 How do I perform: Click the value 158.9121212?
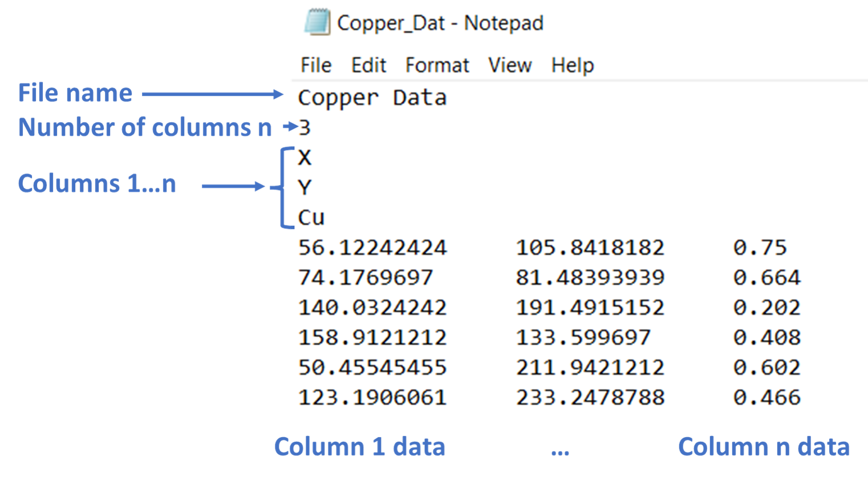[x=372, y=337]
